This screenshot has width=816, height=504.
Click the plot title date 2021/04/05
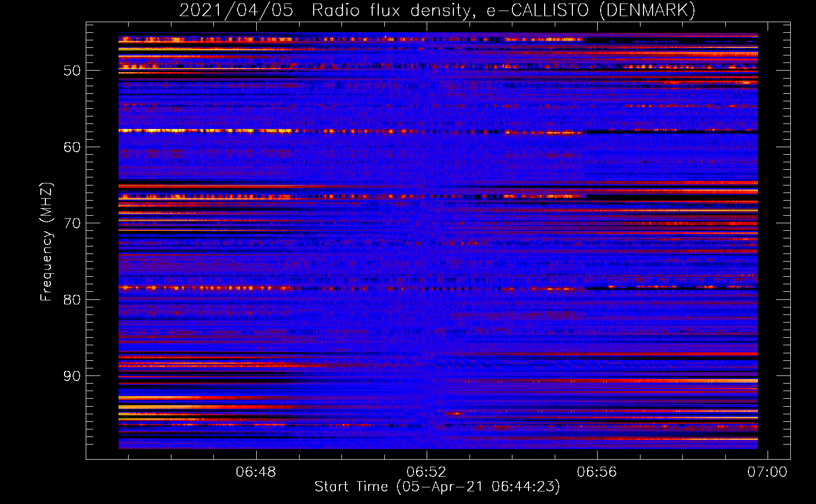(236, 11)
